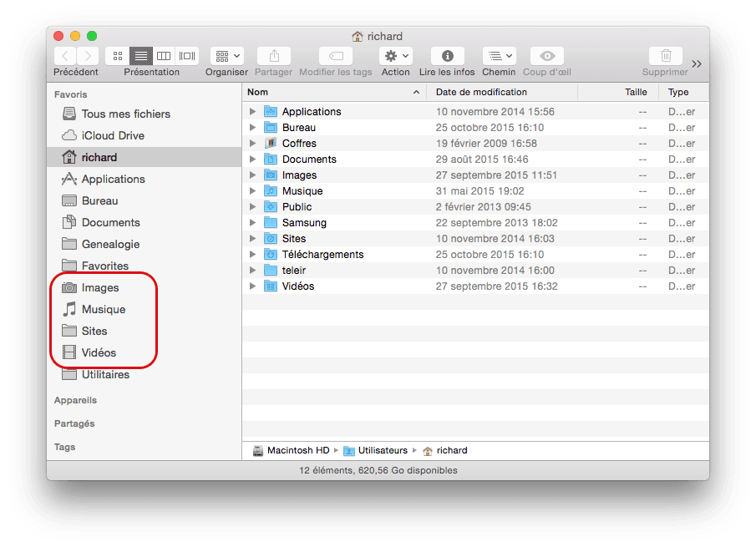The image size is (756, 547).
Task: Open Sites in sidebar
Action: pyautogui.click(x=145, y=331)
